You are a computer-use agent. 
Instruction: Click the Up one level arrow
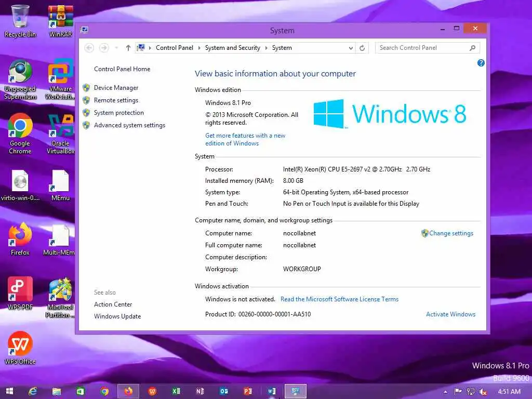[128, 48]
